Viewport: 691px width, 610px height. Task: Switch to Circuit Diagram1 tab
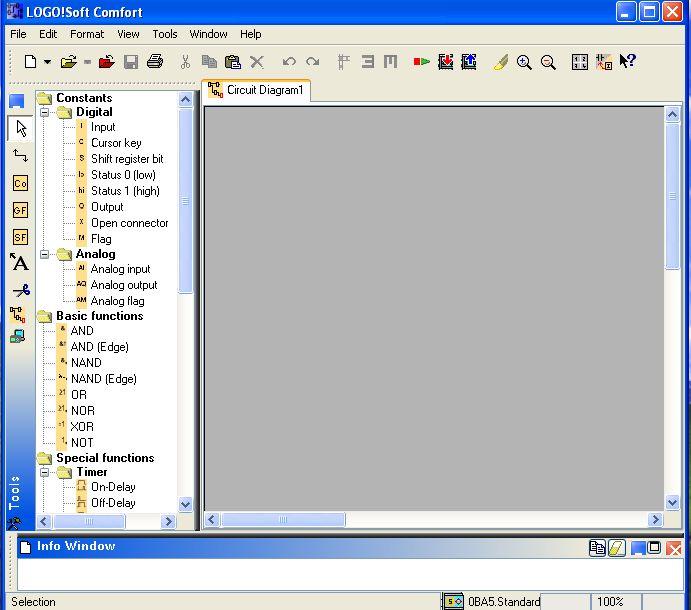click(x=256, y=90)
